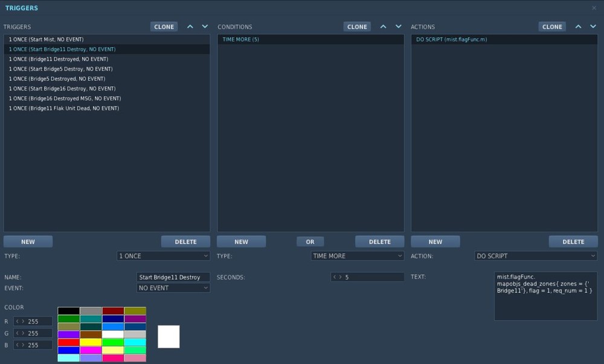Select the 'DO SCRIPT (mist.flagFunc.m)' action
Image resolution: width=604 pixels, height=364 pixels.
coord(504,39)
